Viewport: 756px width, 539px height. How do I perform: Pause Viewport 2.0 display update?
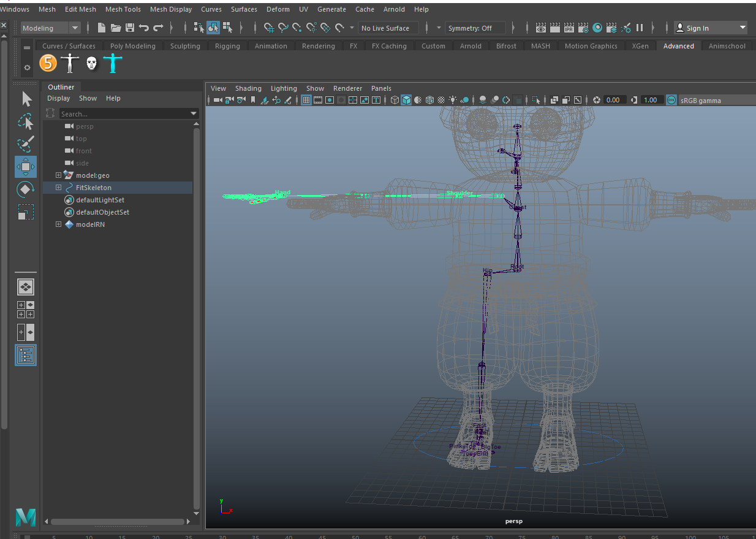[x=640, y=28]
